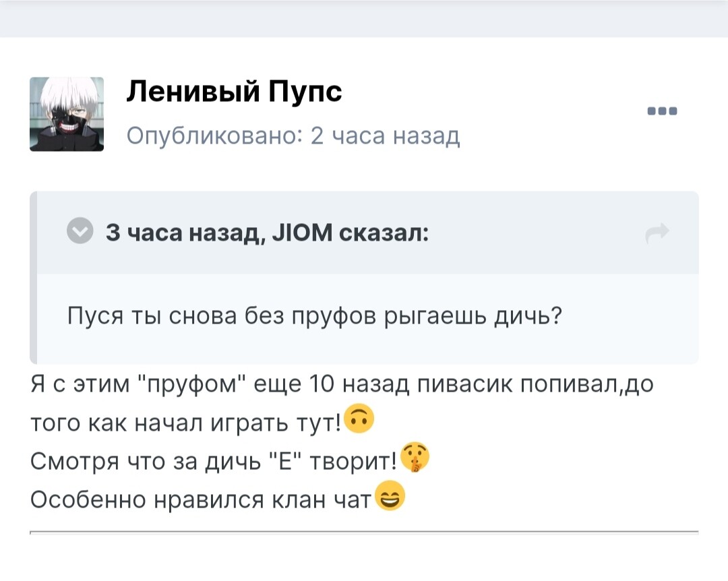The image size is (728, 581).
Task: Click the divider line below the post
Action: point(364,532)
